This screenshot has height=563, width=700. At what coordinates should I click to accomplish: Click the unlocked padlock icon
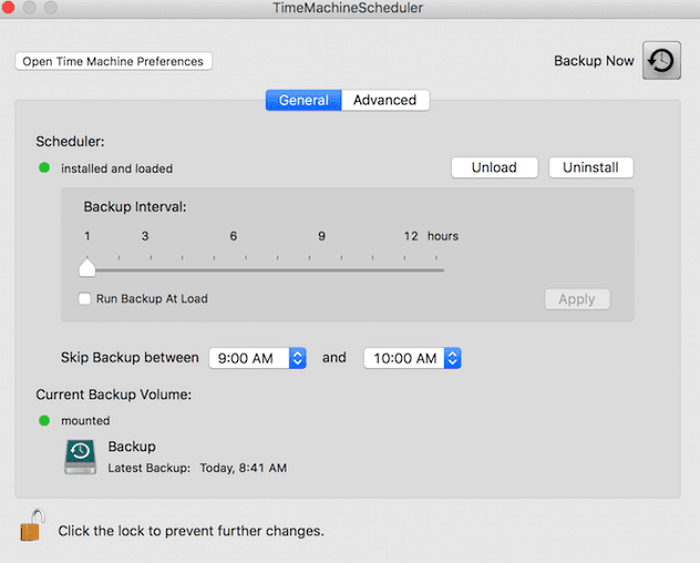[x=33, y=525]
